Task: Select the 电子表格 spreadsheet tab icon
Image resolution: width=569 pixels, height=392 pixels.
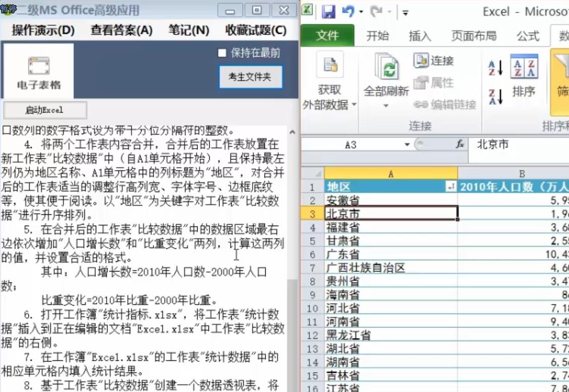Action: point(38,72)
